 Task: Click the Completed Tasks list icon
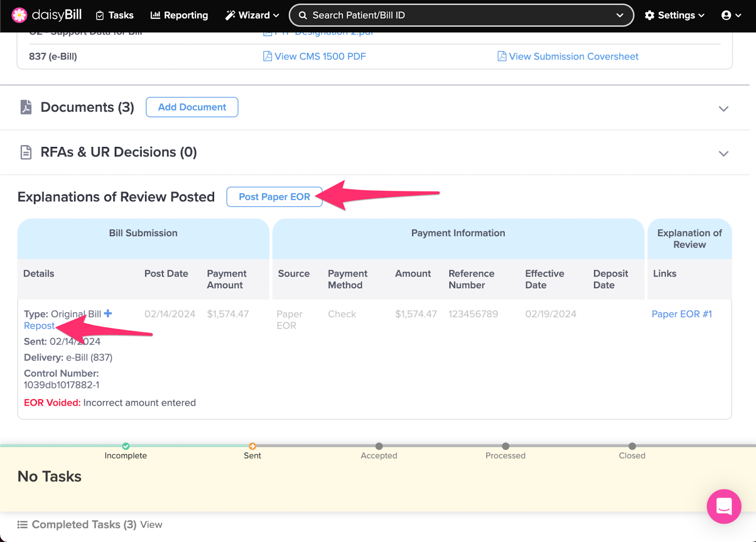point(22,525)
